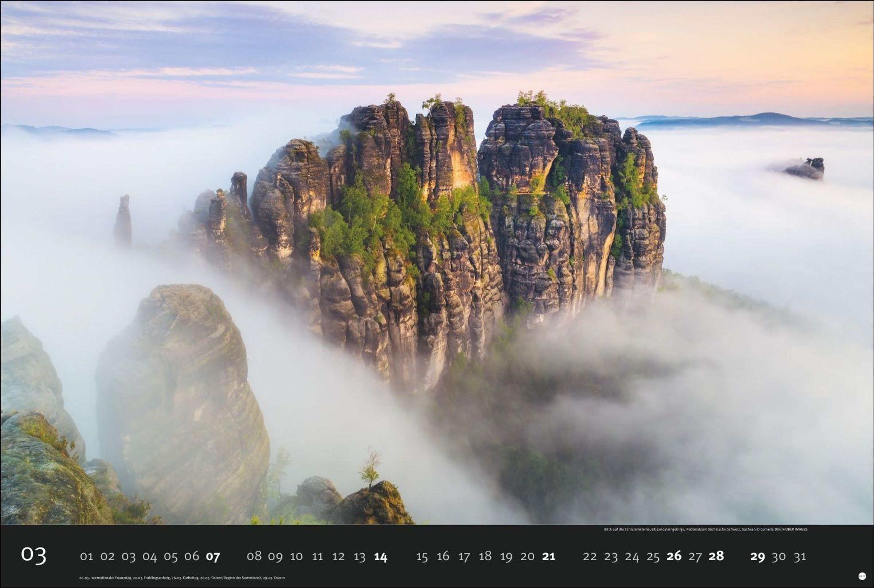
Task: Select bold Sunday date 07
Action: tap(213, 556)
